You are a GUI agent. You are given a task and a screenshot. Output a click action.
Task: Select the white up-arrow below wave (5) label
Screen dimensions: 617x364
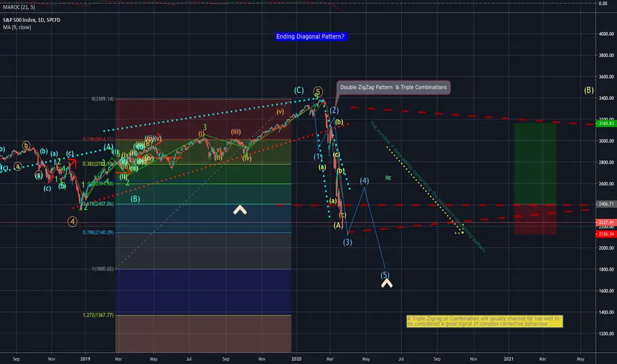click(x=387, y=283)
